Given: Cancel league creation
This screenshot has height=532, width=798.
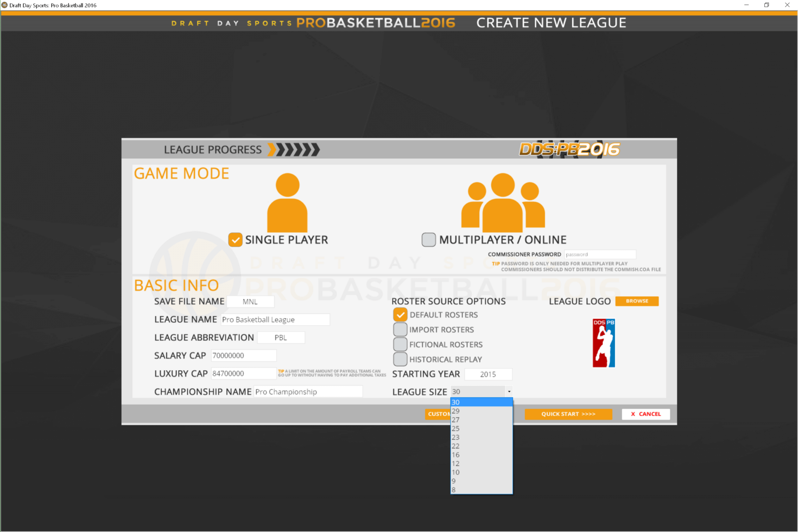Looking at the screenshot, I should point(646,414).
